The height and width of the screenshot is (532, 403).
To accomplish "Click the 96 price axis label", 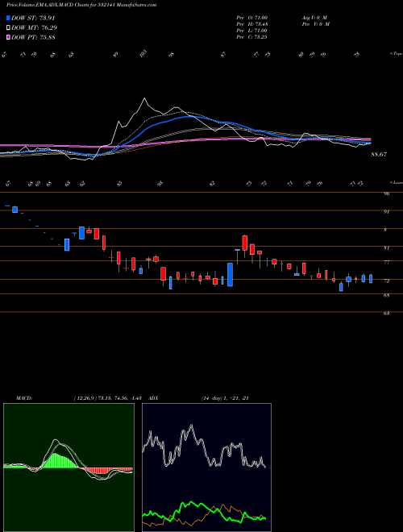I will pyautogui.click(x=387, y=194).
